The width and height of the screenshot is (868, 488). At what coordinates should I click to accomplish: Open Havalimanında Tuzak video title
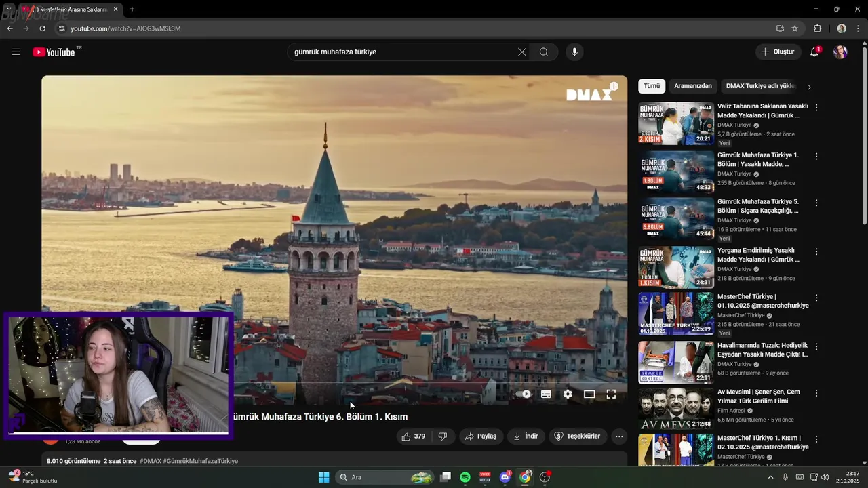click(x=763, y=350)
